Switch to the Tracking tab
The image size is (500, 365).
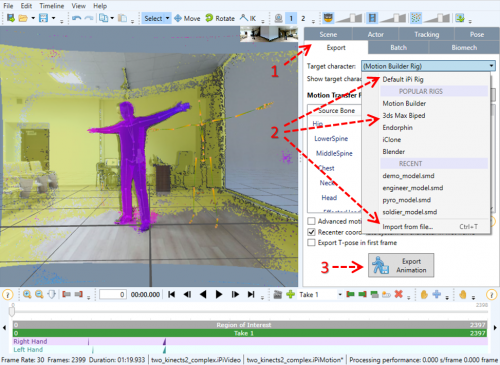pyautogui.click(x=427, y=34)
